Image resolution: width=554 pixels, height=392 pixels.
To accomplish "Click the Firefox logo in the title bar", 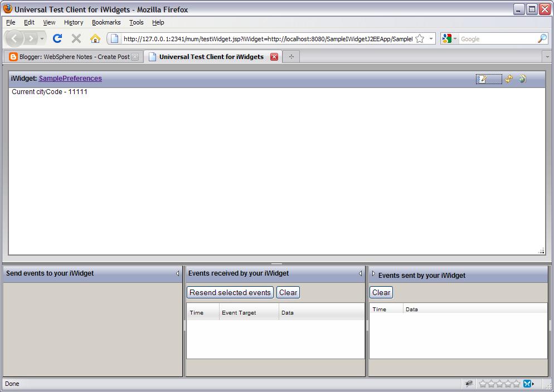I will pyautogui.click(x=7, y=9).
